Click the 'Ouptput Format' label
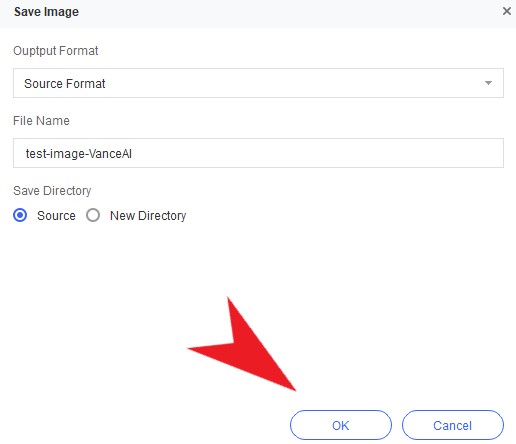The width and height of the screenshot is (516, 444). (x=56, y=51)
